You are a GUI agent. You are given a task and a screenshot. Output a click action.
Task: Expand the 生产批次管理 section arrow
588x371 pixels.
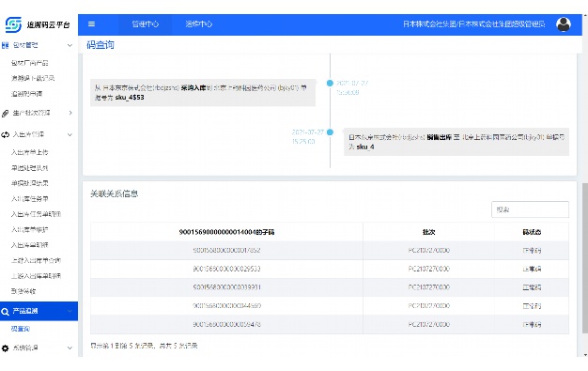pyautogui.click(x=70, y=113)
